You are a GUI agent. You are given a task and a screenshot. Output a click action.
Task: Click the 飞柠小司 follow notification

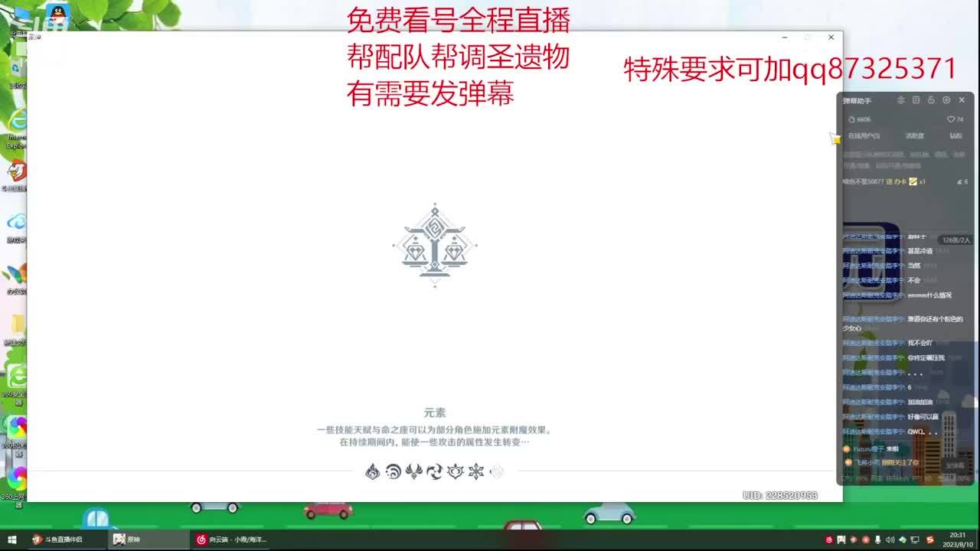click(x=880, y=462)
